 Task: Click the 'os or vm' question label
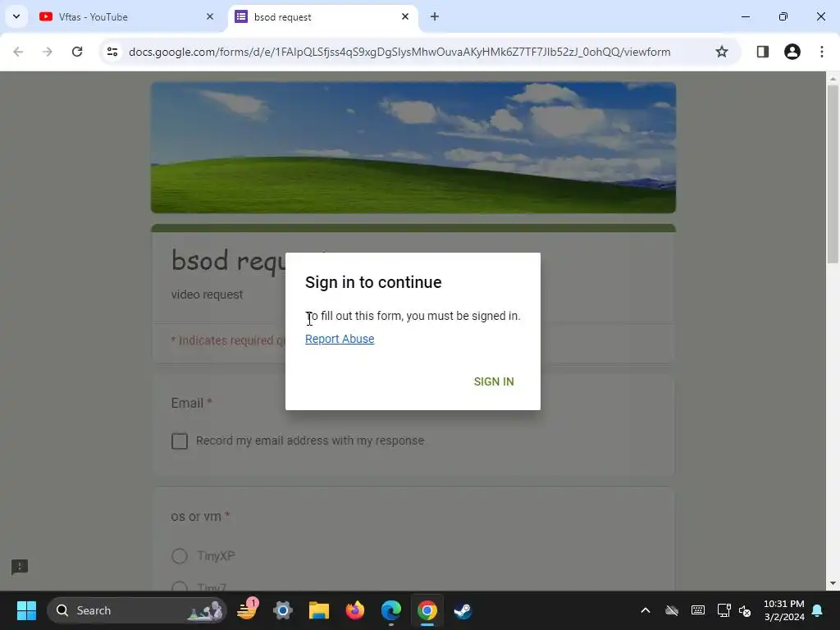pyautogui.click(x=196, y=517)
